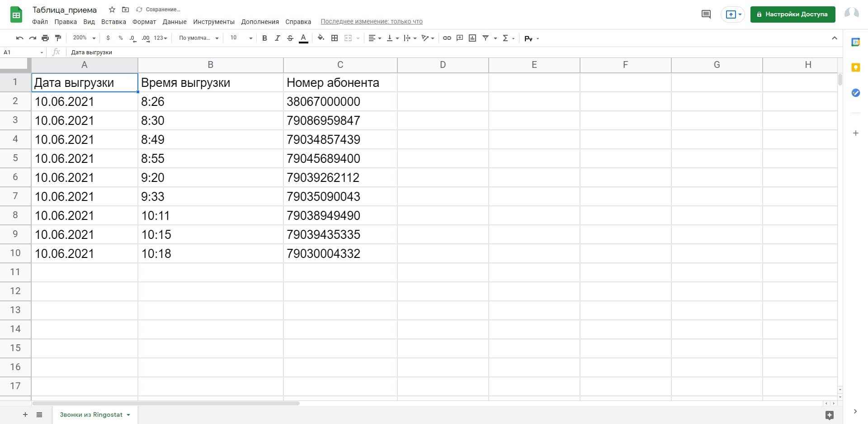Open text rotation dropdown

(x=428, y=38)
